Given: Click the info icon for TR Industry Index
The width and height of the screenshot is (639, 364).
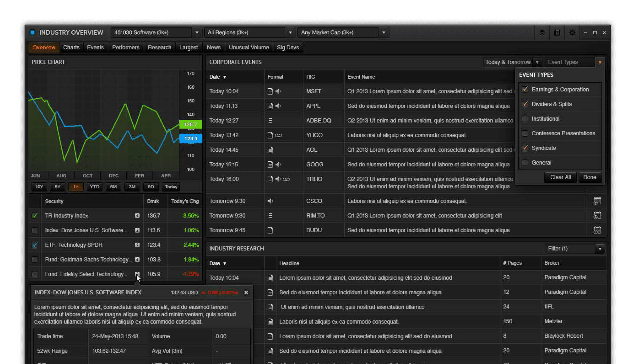Looking at the screenshot, I should coord(137,216).
